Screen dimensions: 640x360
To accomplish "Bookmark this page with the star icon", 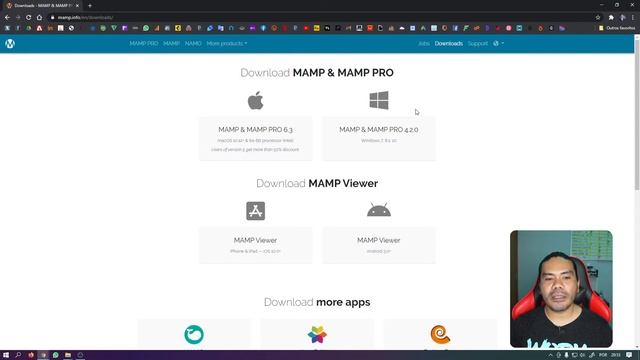I will [x=598, y=18].
